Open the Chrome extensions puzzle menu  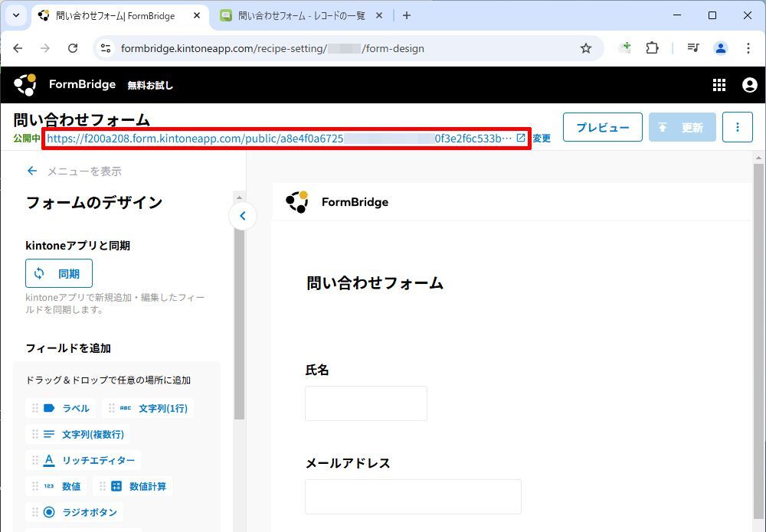(652, 47)
